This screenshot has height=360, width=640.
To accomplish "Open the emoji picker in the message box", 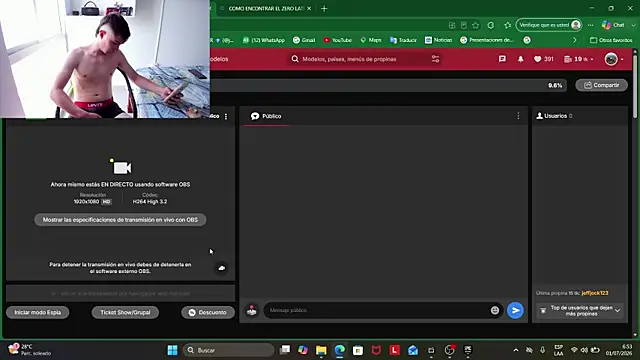I will tap(495, 310).
